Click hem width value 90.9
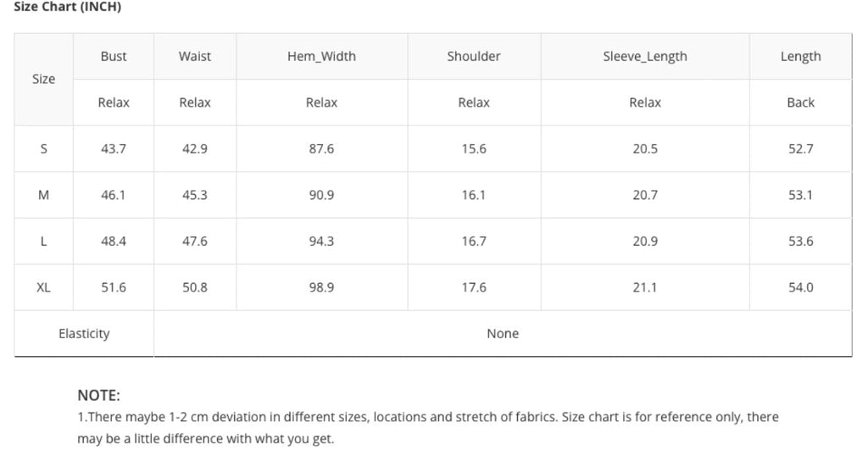The image size is (868, 450). 321,195
